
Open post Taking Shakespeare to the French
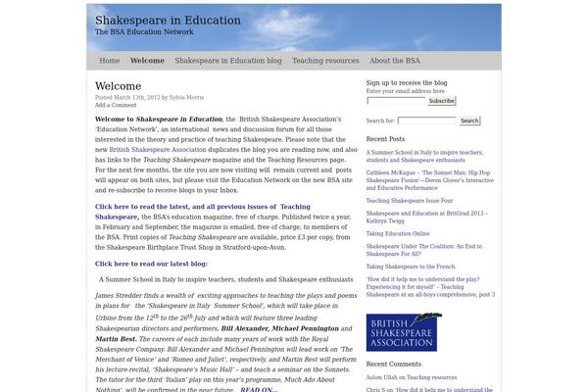(x=411, y=267)
